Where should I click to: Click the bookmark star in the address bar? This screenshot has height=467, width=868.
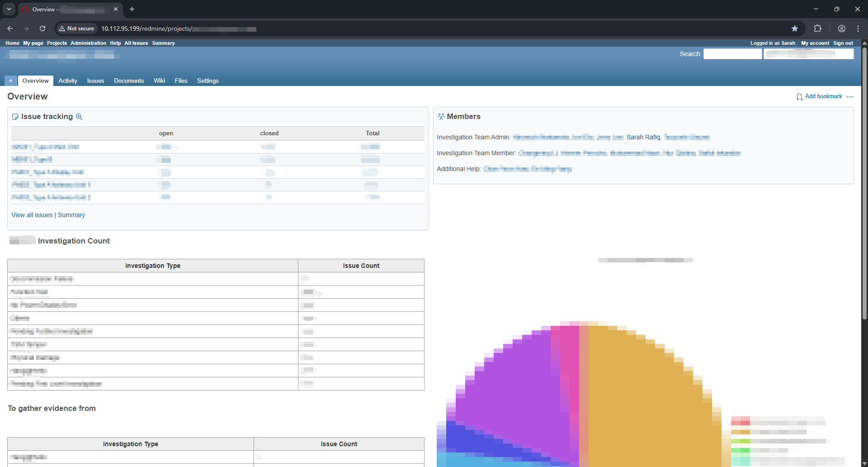coord(795,29)
